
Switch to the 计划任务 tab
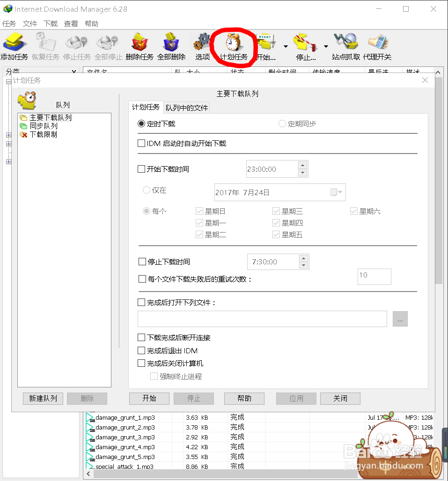[146, 107]
